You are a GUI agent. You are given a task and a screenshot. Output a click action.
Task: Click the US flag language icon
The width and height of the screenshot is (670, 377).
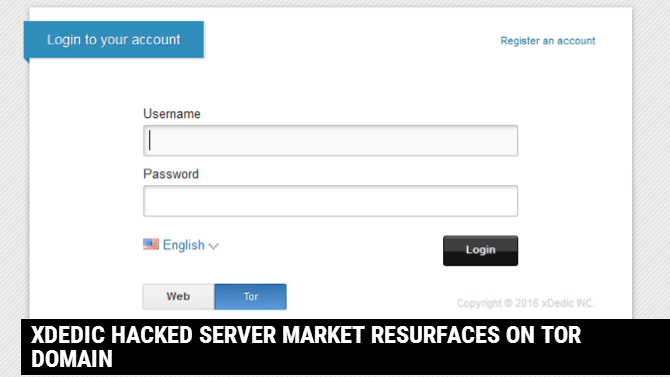[x=151, y=244]
